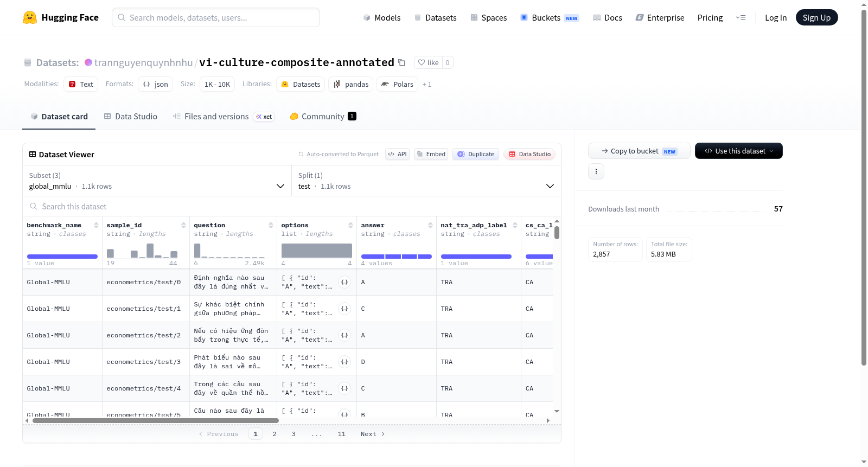Click the trannguyenquynhnhu user avatar
This screenshot has width=868, height=467.
[x=88, y=62]
